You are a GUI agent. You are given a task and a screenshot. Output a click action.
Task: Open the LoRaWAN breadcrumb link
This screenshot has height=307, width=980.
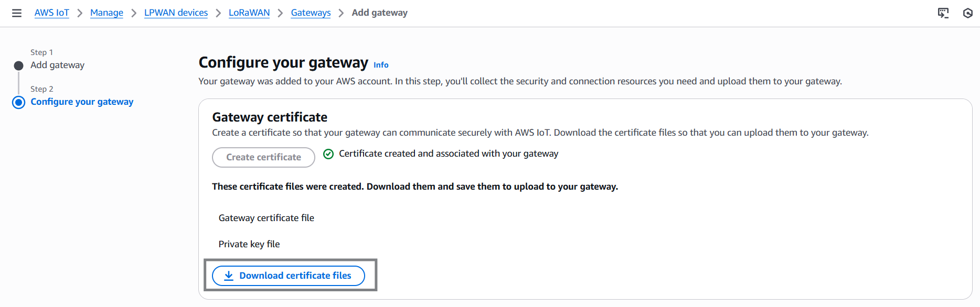tap(249, 13)
